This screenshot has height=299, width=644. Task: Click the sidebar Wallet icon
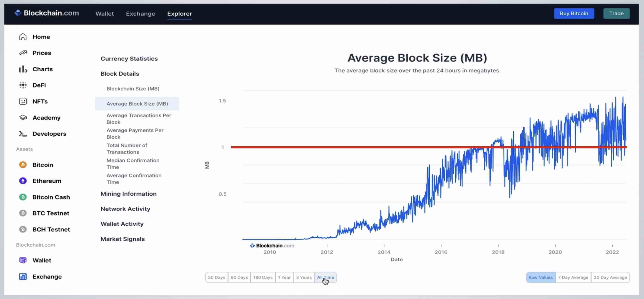[23, 260]
